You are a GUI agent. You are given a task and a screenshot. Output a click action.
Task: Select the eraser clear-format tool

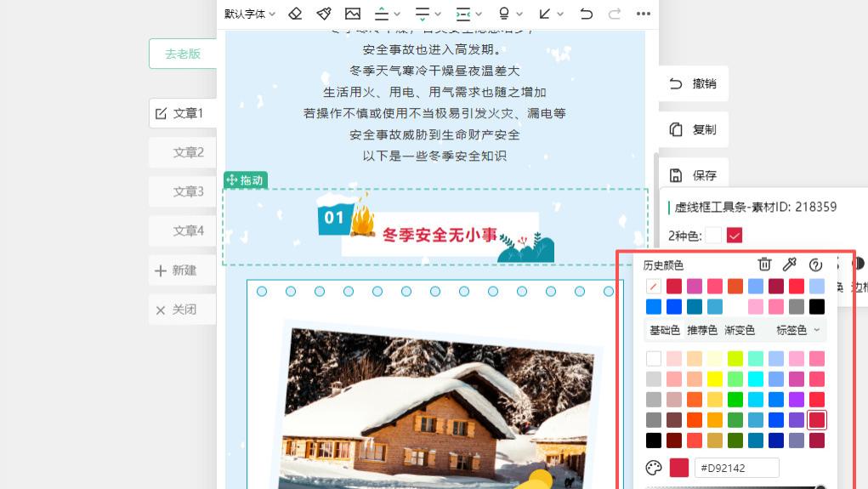click(295, 14)
